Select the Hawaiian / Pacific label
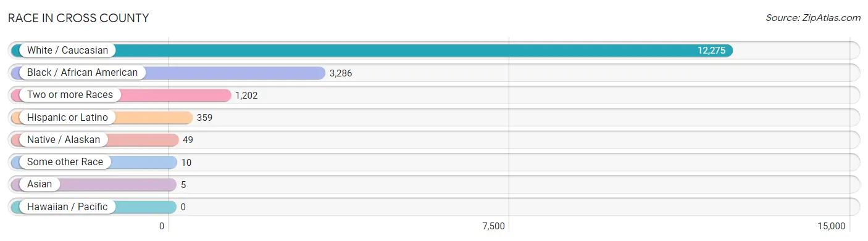The height and width of the screenshot is (241, 868). coord(67,206)
